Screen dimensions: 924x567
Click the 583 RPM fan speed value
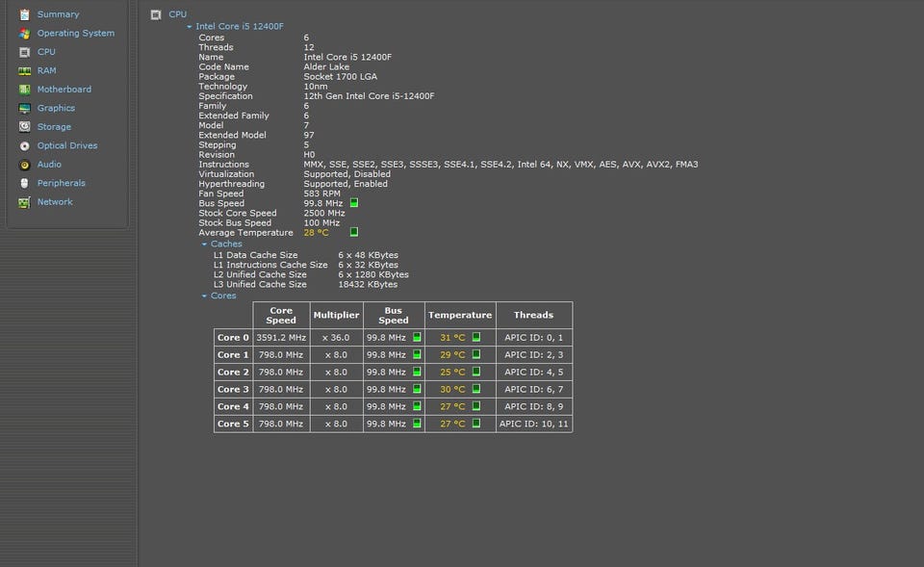(x=321, y=193)
